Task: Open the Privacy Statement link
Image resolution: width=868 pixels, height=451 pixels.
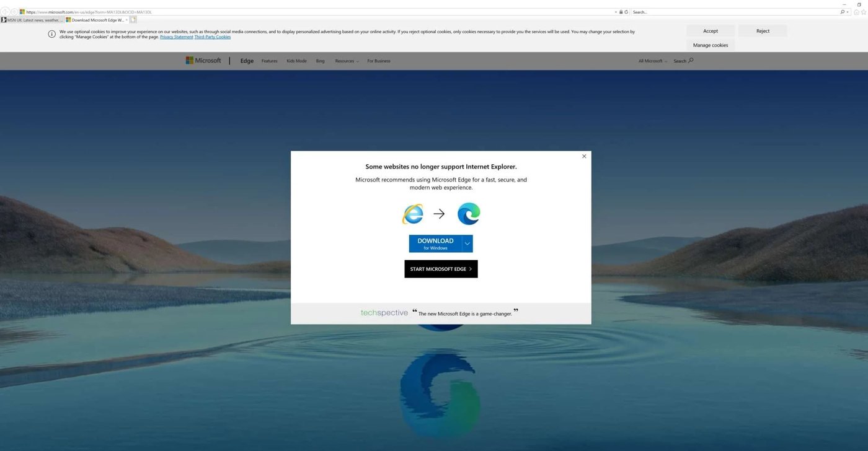Action: pyautogui.click(x=177, y=37)
